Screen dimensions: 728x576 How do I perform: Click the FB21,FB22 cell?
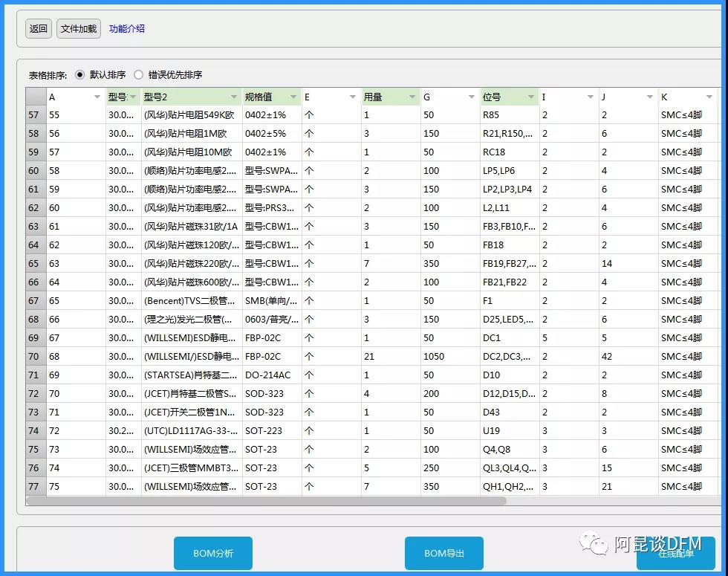pos(510,282)
